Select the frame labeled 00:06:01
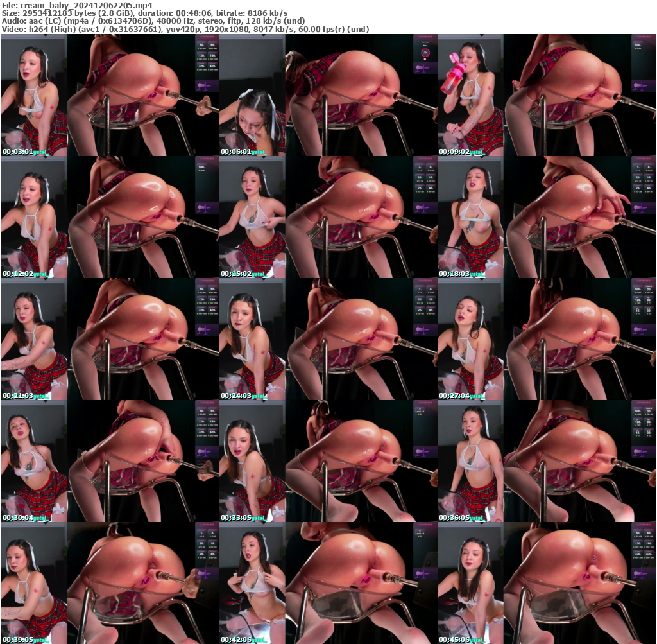Image resolution: width=657 pixels, height=644 pixels. [x=328, y=95]
